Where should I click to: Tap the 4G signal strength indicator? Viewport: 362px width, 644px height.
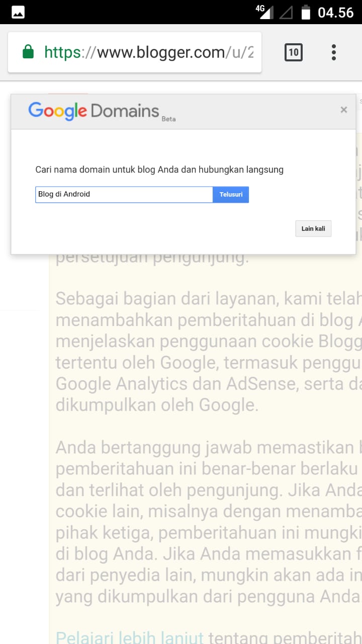coord(264,12)
